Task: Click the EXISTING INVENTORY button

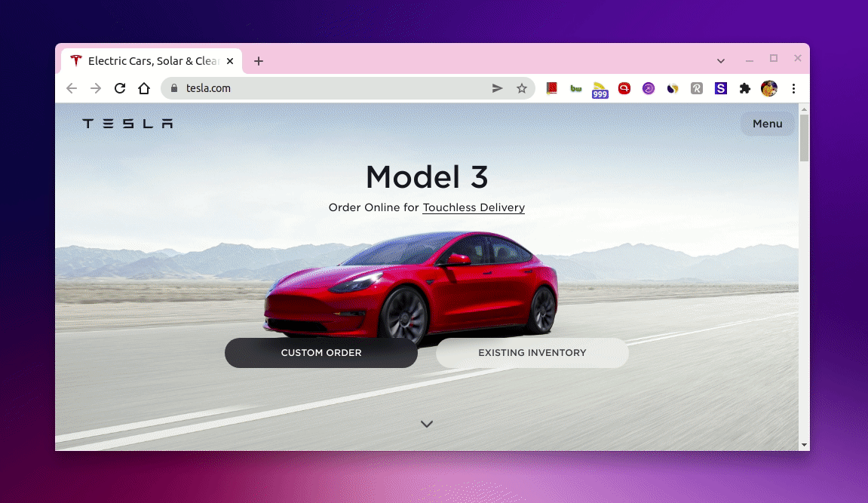Action: (532, 353)
